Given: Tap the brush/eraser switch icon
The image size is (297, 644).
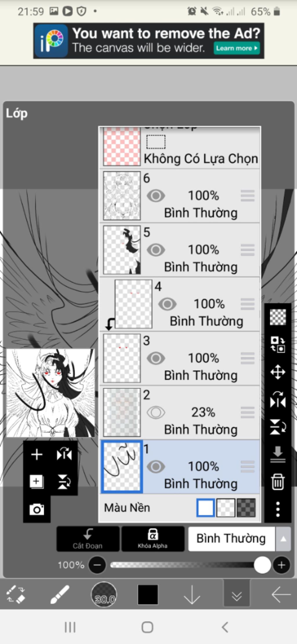Looking at the screenshot, I should click(x=16, y=594).
